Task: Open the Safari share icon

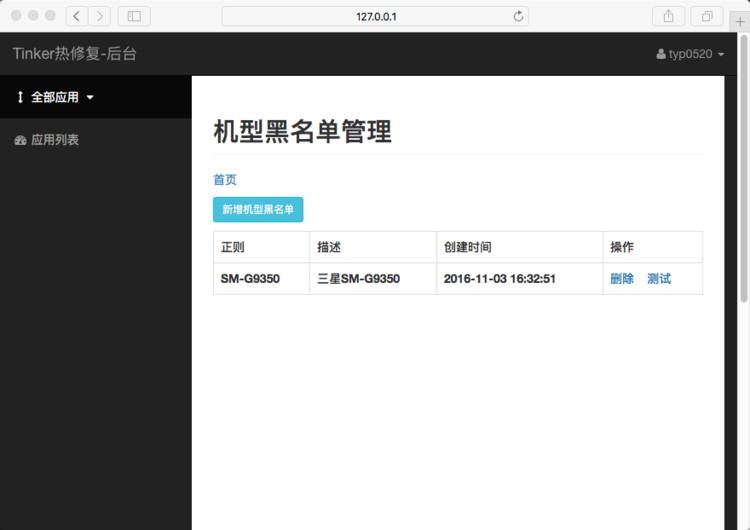Action: point(669,16)
